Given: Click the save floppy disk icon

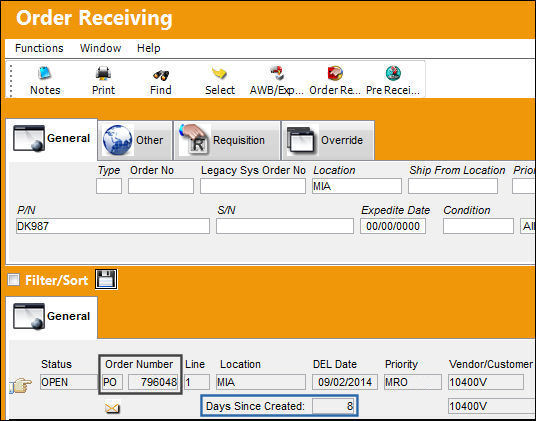Looking at the screenshot, I should [x=106, y=279].
